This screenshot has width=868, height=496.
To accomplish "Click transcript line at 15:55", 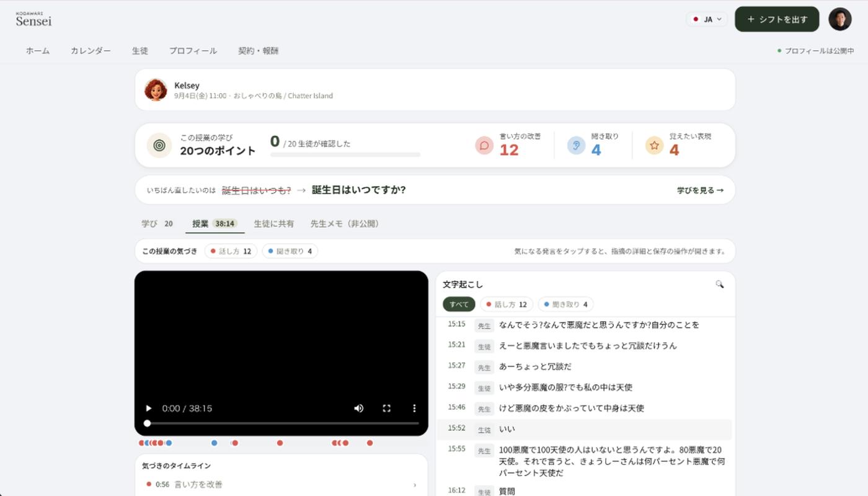I will (x=585, y=460).
